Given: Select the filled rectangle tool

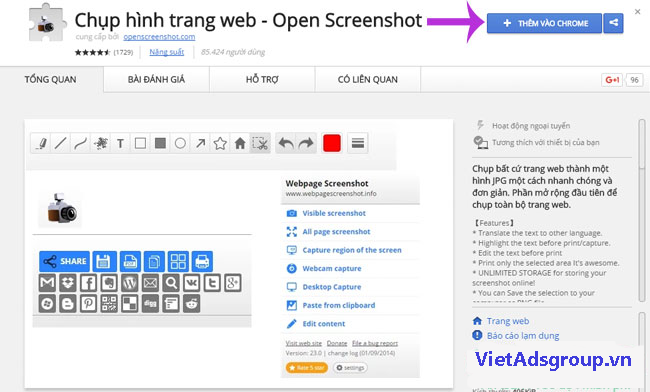Looking at the screenshot, I should point(160,143).
